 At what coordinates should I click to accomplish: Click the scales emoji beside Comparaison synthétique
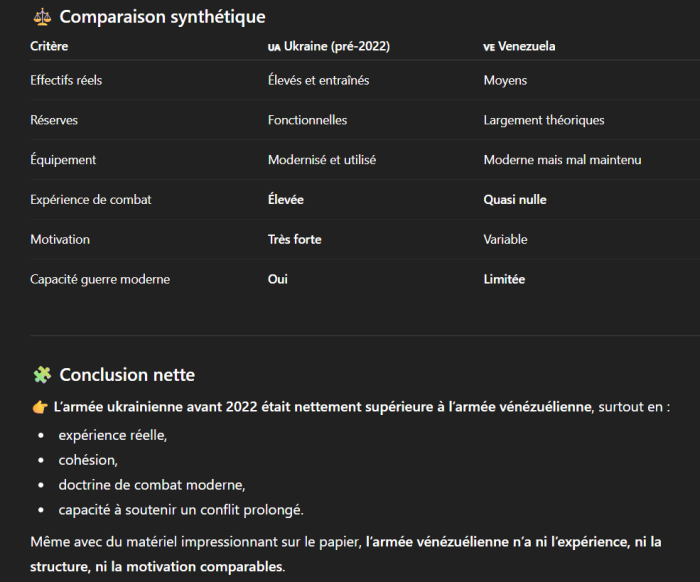coord(41,17)
